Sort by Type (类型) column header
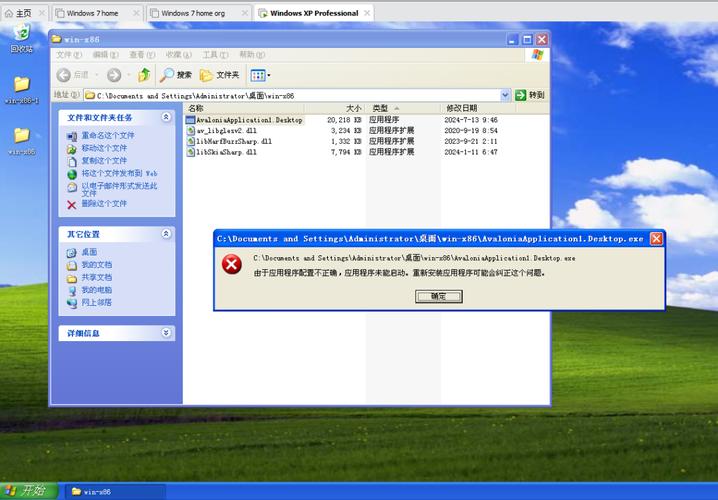 [x=403, y=109]
